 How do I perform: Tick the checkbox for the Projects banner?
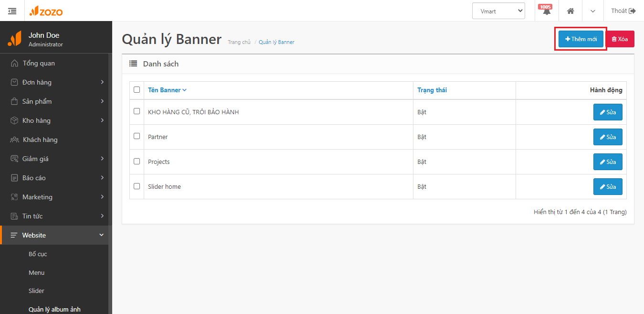(137, 161)
